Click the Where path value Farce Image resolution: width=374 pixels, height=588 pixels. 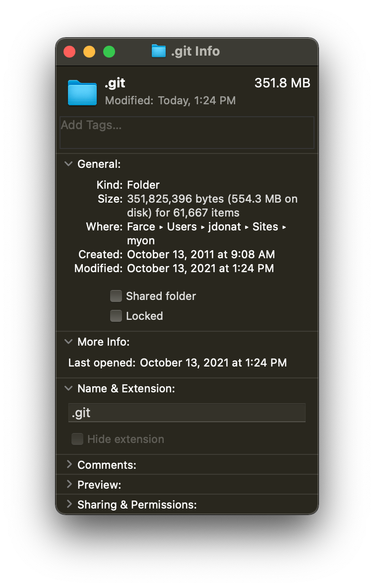point(141,227)
